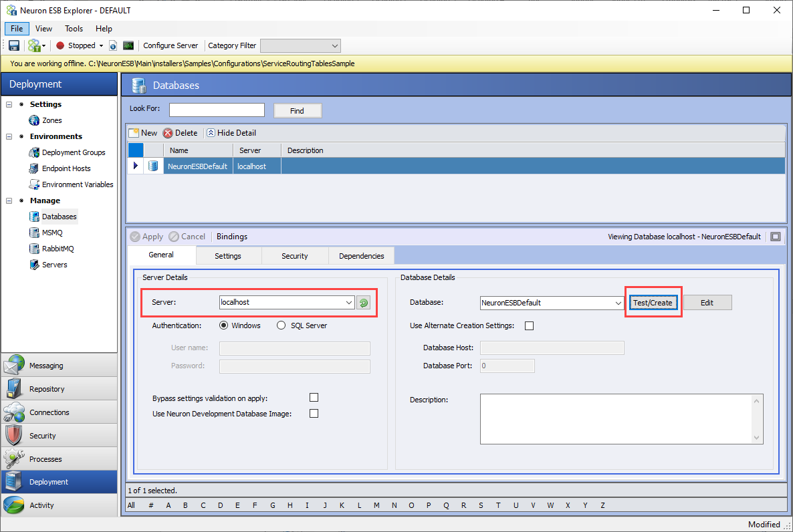793x532 pixels.
Task: Click the row arrow indicator for NeuronESBDefault
Action: (x=136, y=166)
